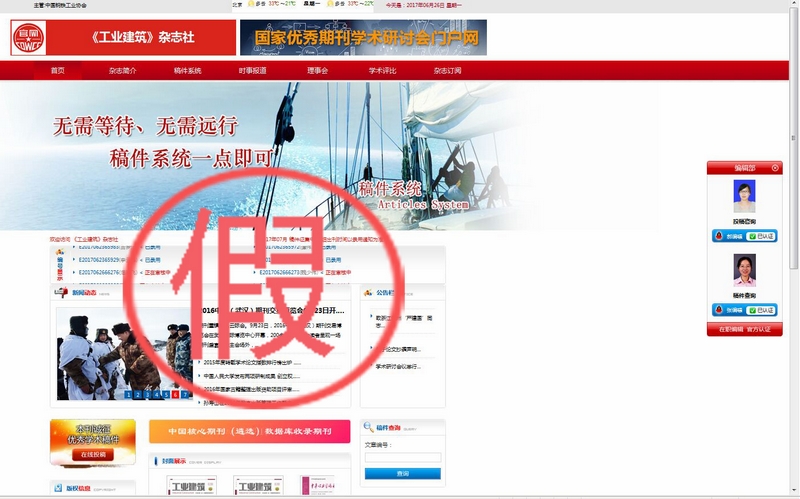Click the magnifier icon beside 稿件查询
This screenshot has width=800, height=499.
[x=369, y=428]
